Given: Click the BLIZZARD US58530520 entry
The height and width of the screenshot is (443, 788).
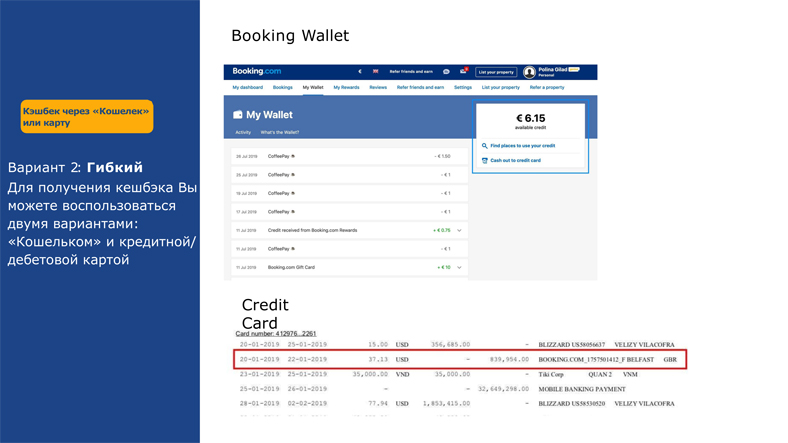Looking at the screenshot, I should point(571,404).
